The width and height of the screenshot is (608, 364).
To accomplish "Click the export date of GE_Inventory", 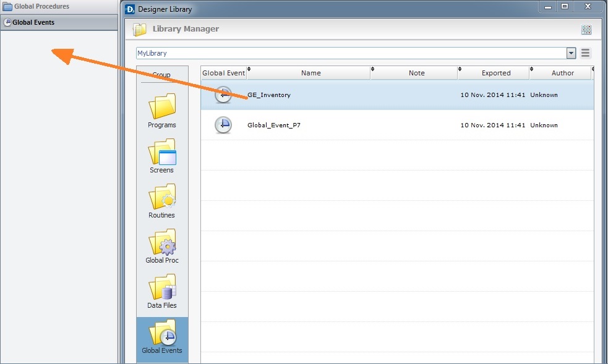I will pos(493,95).
